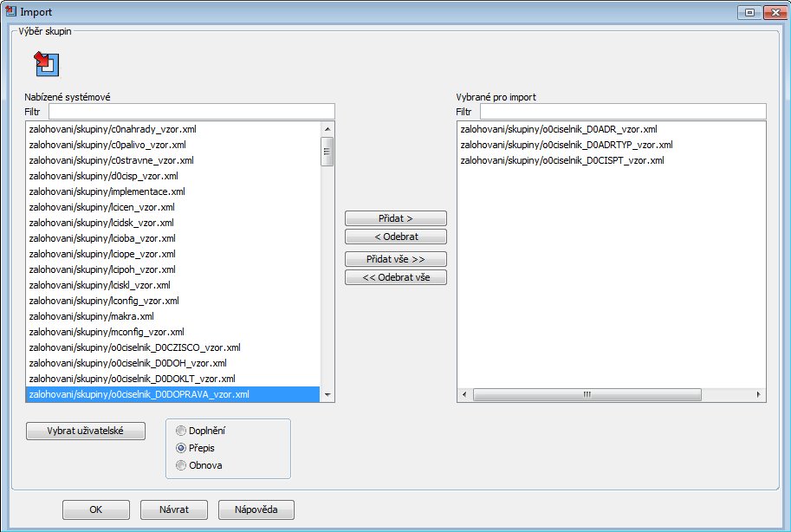Open Vybrat uživatelské selection
The image size is (791, 532).
(85, 431)
